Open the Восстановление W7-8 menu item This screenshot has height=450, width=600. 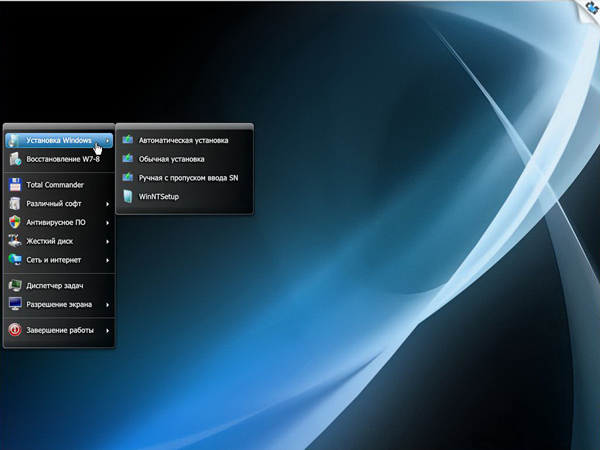(59, 159)
